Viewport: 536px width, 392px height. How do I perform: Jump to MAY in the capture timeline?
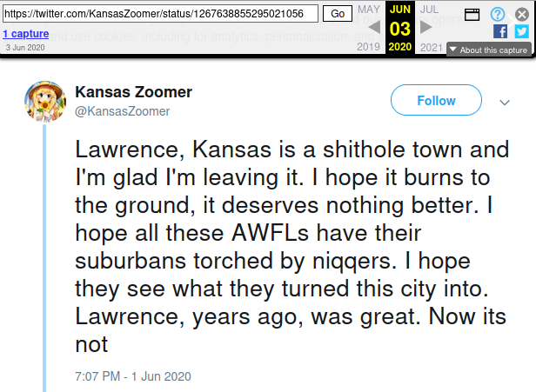click(x=369, y=9)
